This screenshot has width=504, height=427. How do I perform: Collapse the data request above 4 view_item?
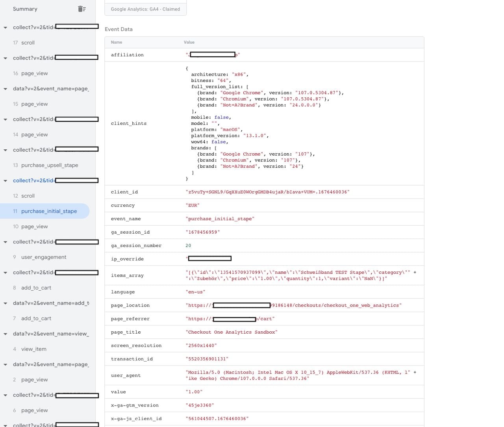6,334
